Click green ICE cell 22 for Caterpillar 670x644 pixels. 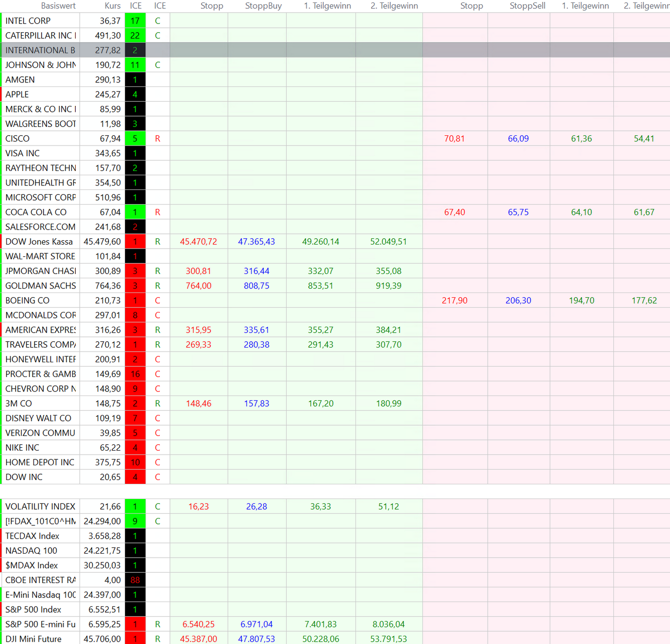pyautogui.click(x=135, y=36)
